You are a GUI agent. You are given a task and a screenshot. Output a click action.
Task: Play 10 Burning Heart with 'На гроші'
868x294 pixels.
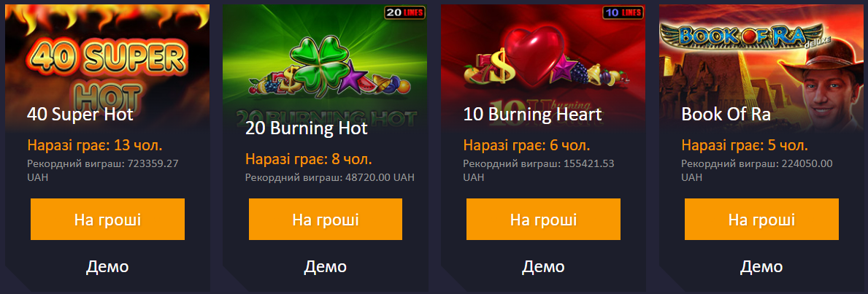(544, 220)
